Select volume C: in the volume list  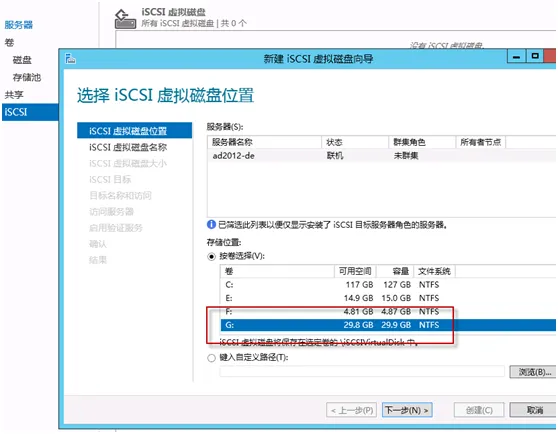pos(388,285)
